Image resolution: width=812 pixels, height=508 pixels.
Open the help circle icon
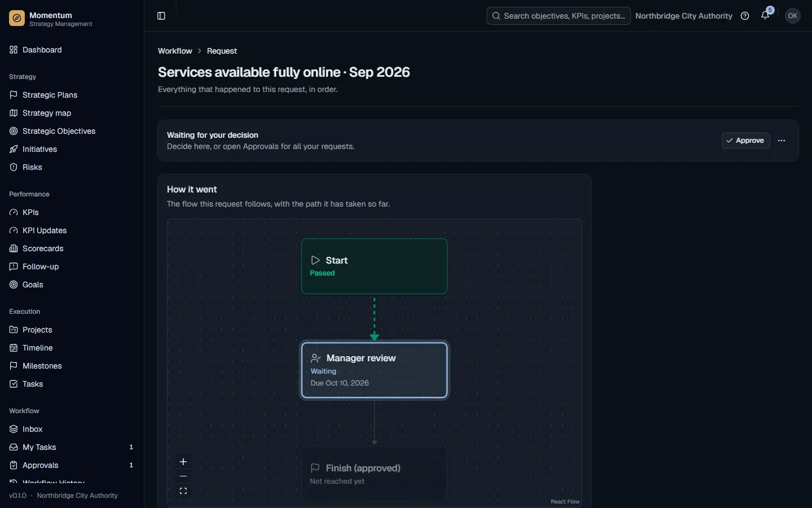click(745, 16)
